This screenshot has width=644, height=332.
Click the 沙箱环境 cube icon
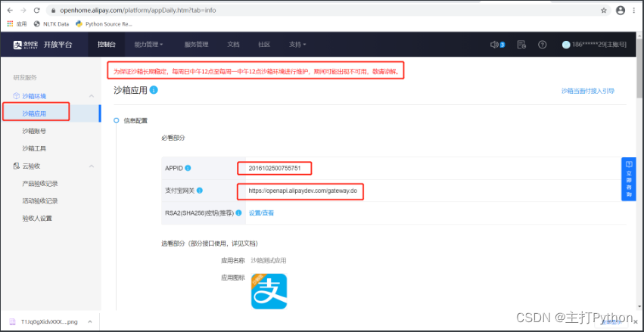click(x=17, y=96)
